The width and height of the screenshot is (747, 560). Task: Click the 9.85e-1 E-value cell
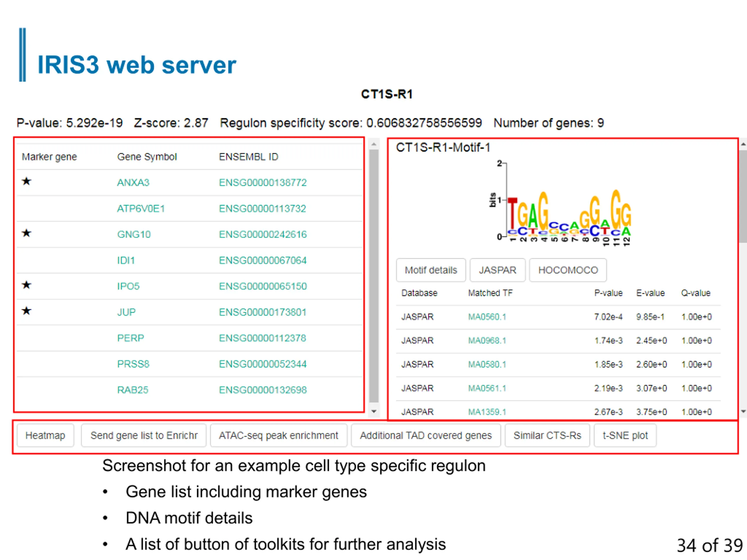point(650,317)
